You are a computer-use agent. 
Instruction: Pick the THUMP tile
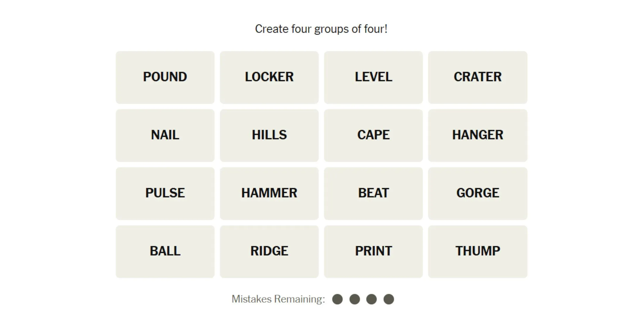point(477,251)
